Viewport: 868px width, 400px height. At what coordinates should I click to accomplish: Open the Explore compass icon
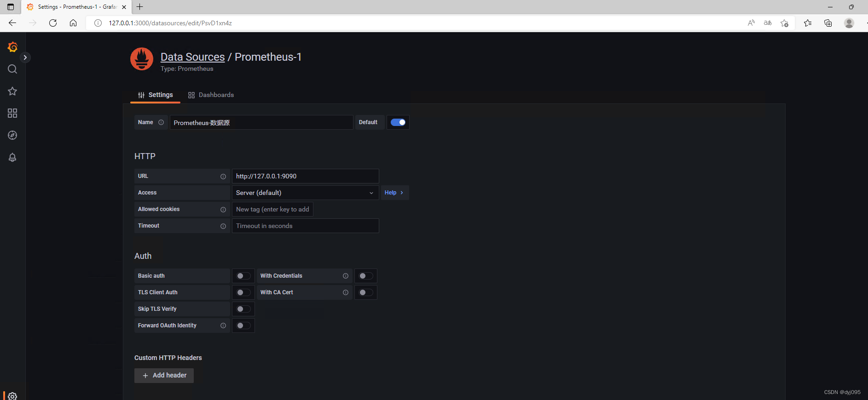click(12, 135)
